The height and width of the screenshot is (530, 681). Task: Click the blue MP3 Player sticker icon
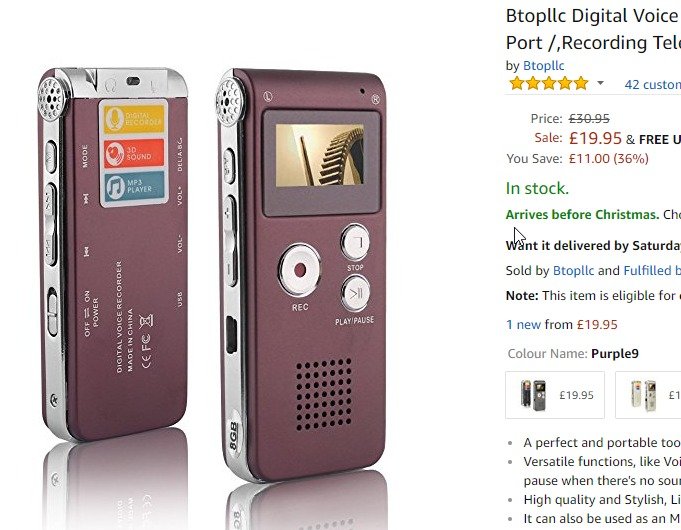tap(134, 186)
